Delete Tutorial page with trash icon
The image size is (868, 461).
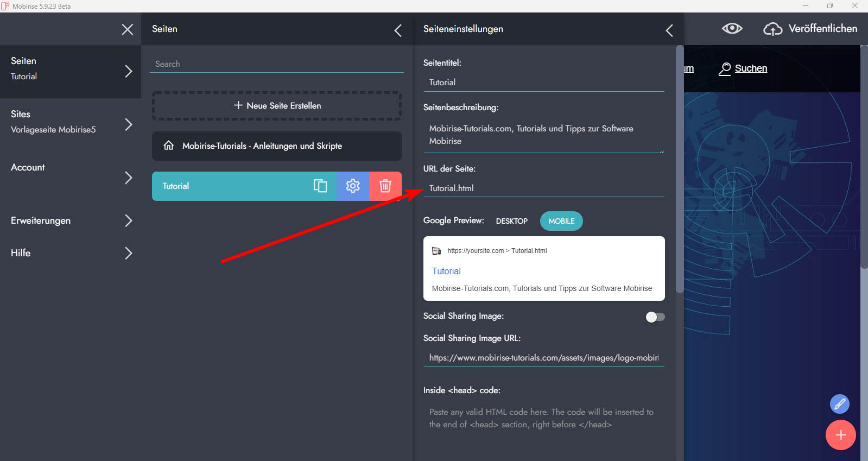click(385, 186)
